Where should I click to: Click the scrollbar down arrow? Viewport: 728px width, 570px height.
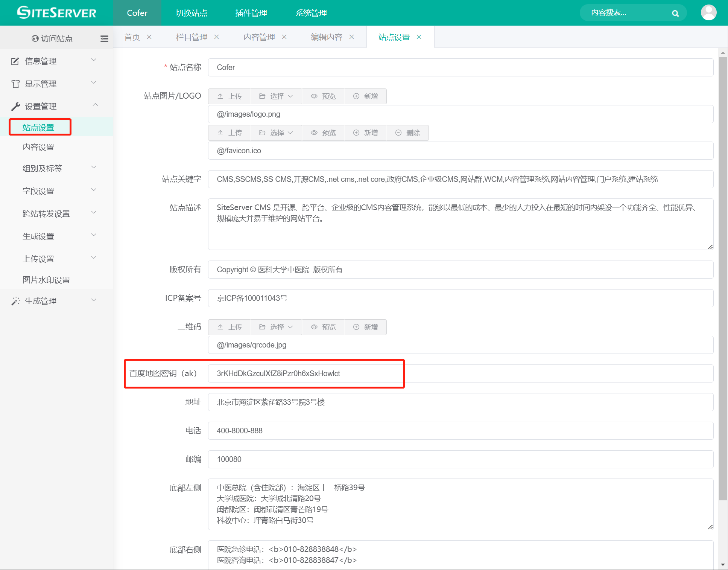click(x=723, y=565)
